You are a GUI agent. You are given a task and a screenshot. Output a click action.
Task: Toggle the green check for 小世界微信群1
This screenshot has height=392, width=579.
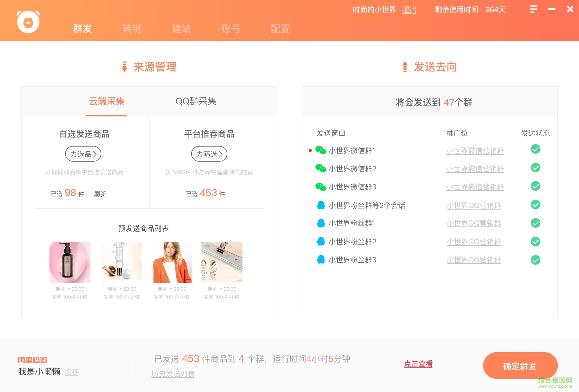coord(536,149)
